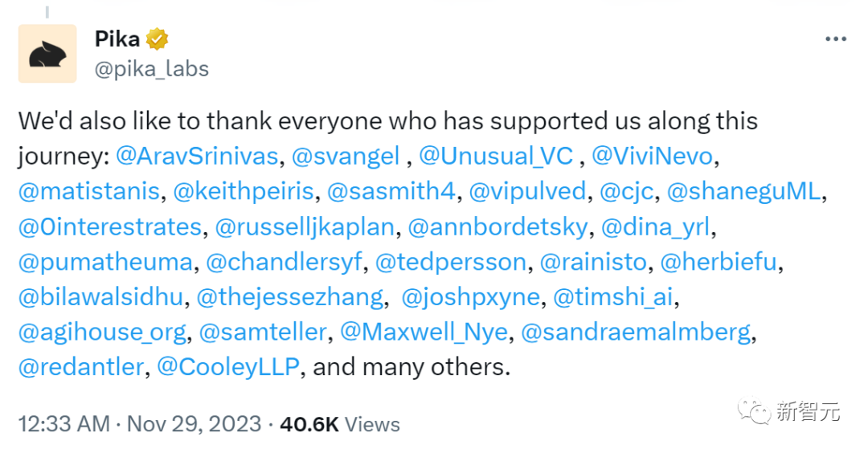Click the gold verified badge
This screenshot has width=868, height=449.
point(156,39)
